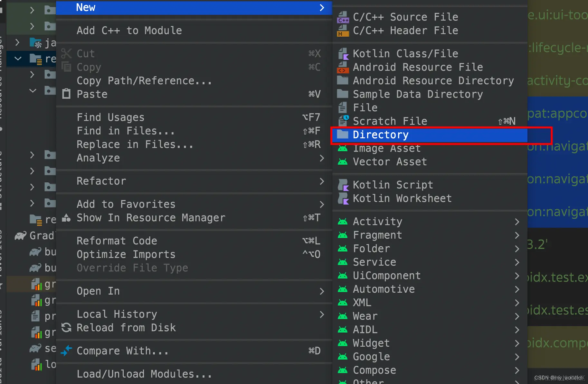Click the Android Resource Directory folder icon
The image size is (588, 384).
343,80
